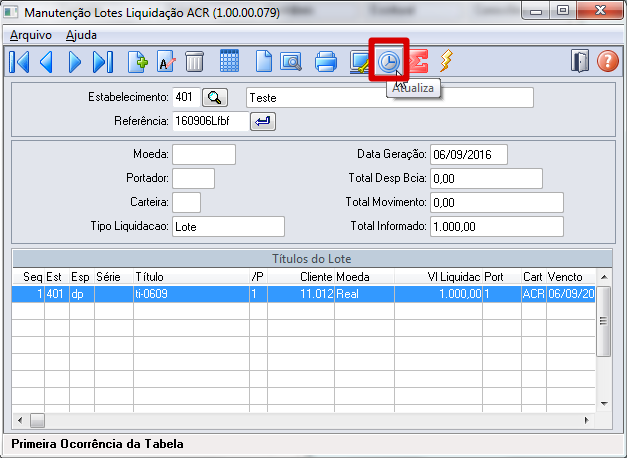Click grid vertical scrollbar up arrow
Viewport: 627px width, 458px height.
click(604, 277)
